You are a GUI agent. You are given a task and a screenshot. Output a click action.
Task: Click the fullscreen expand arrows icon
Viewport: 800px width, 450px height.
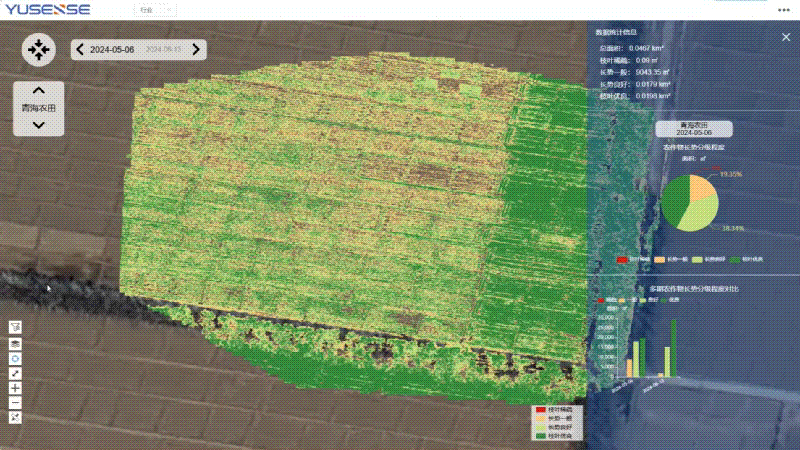pos(15,372)
